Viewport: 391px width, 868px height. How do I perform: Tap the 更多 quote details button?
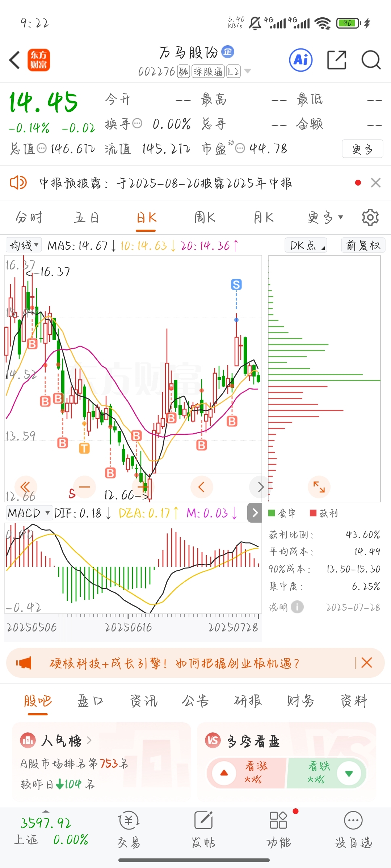pos(362,149)
